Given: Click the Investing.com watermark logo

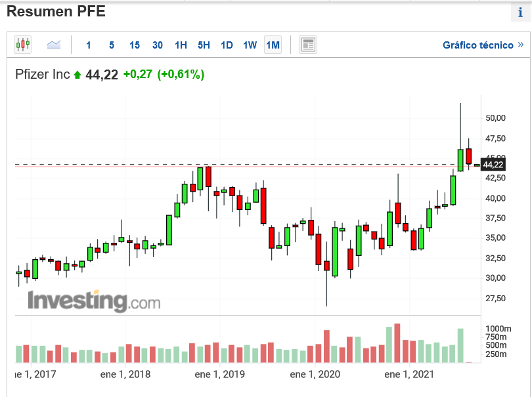Looking at the screenshot, I should point(94,301).
